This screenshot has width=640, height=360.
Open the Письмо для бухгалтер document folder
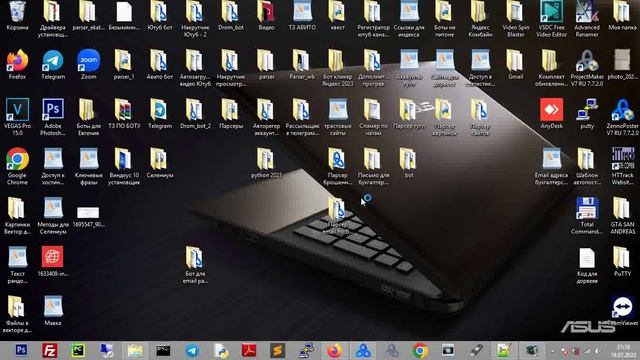[x=373, y=160]
